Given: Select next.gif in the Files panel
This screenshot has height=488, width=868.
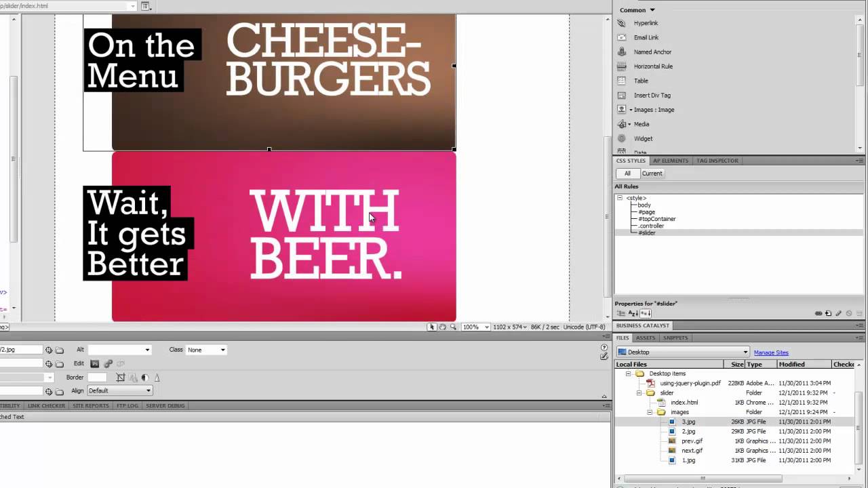Looking at the screenshot, I should tap(692, 451).
